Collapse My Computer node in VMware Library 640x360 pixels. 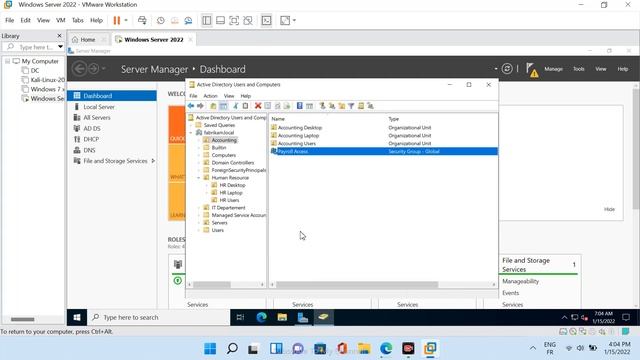tap(7, 61)
